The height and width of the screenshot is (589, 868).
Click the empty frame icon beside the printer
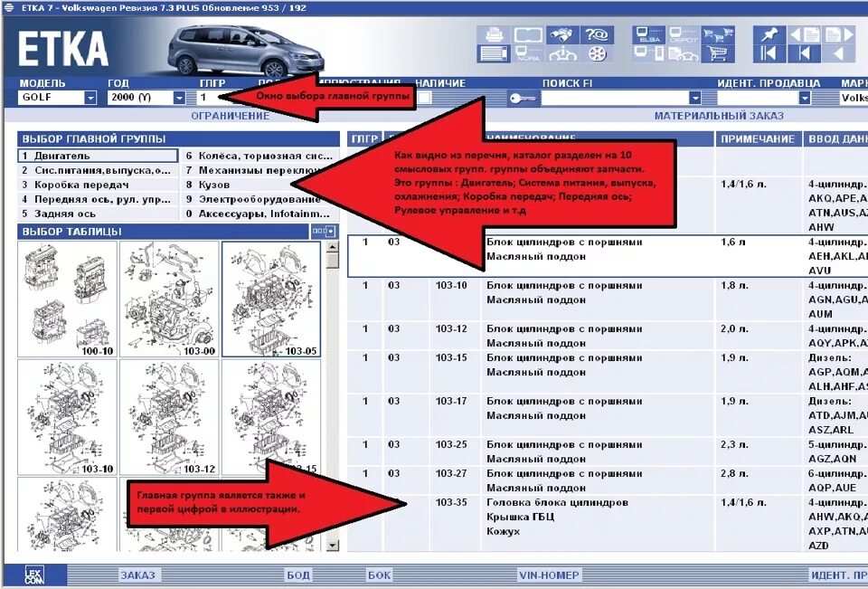[528, 35]
